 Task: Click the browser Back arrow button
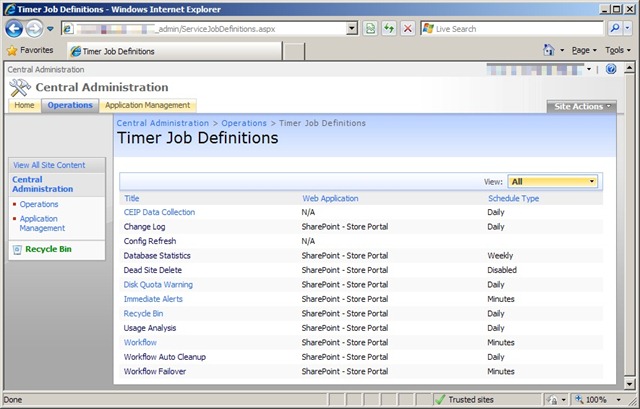click(14, 29)
